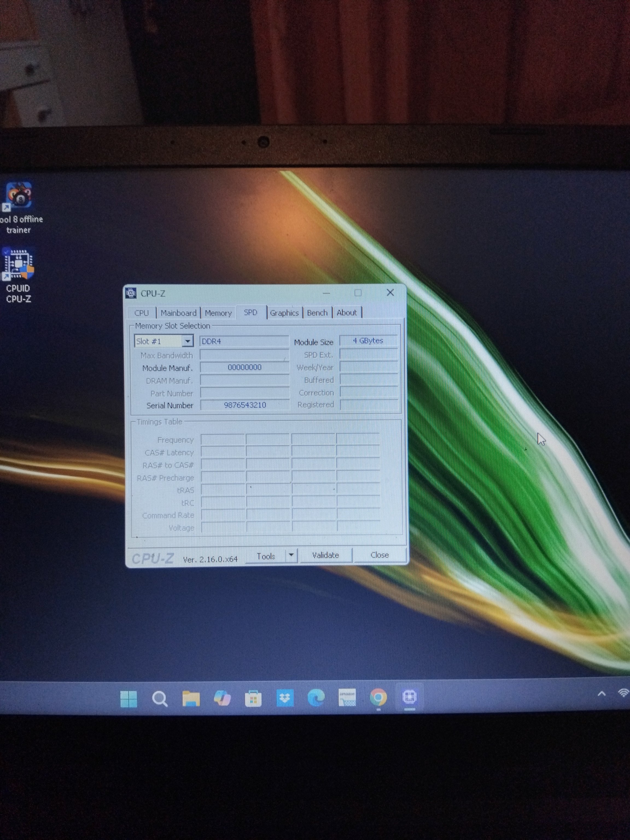This screenshot has width=630, height=840.
Task: Open the Windows Start menu
Action: coord(128,699)
